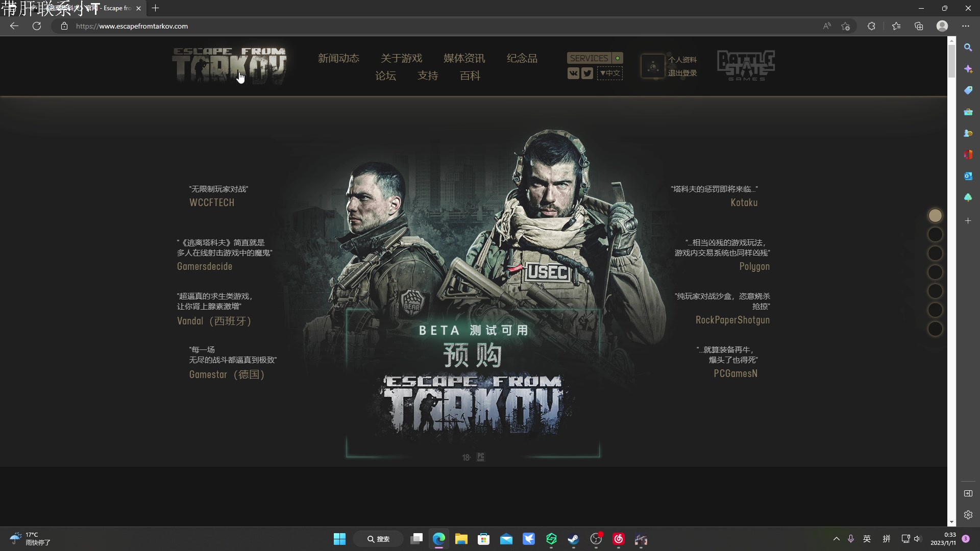Select the seventh page-section dot
The image size is (980, 551).
pyautogui.click(x=935, y=329)
